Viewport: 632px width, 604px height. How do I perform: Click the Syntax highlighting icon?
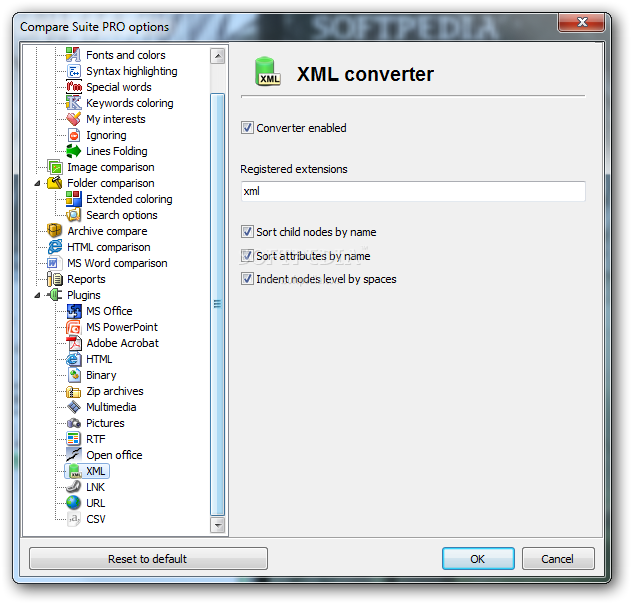[73, 71]
